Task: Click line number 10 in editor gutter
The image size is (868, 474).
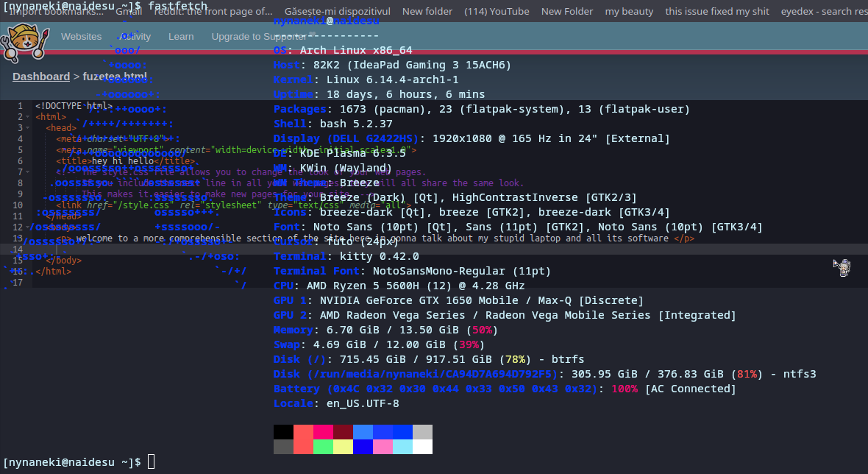Action: 18,205
